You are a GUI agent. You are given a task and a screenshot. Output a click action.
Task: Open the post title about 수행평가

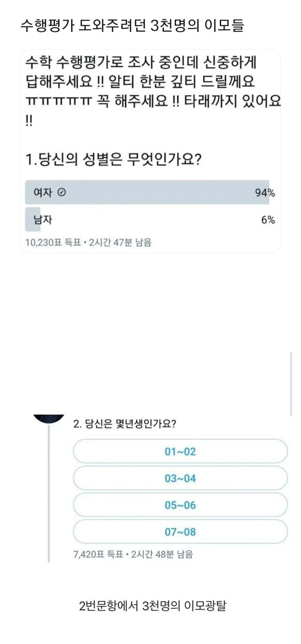pyautogui.click(x=134, y=25)
